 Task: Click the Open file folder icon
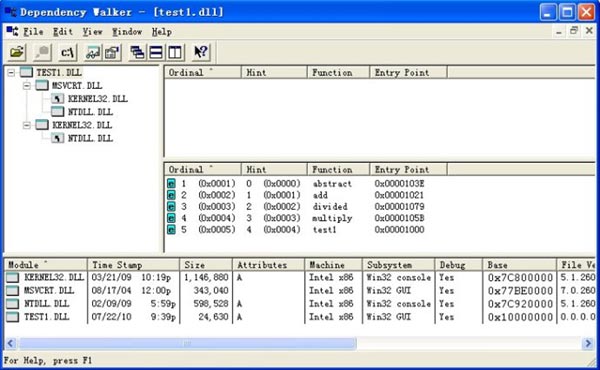[16, 52]
